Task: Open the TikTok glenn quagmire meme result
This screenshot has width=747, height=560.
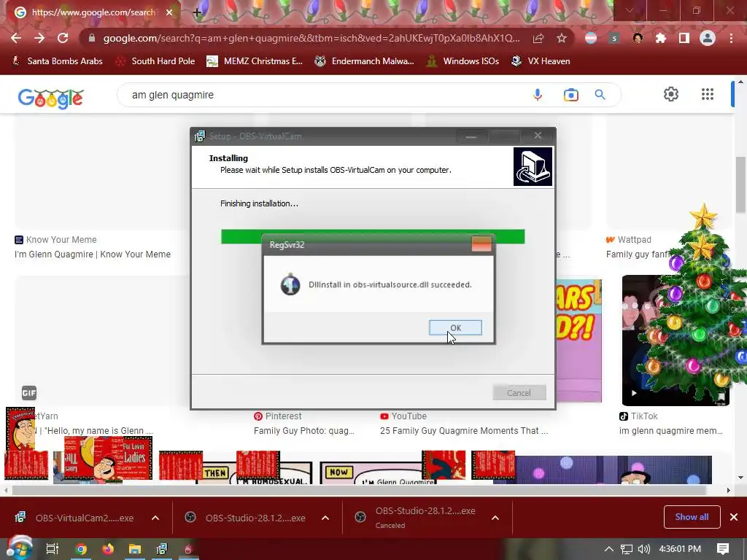Action: pyautogui.click(x=671, y=430)
